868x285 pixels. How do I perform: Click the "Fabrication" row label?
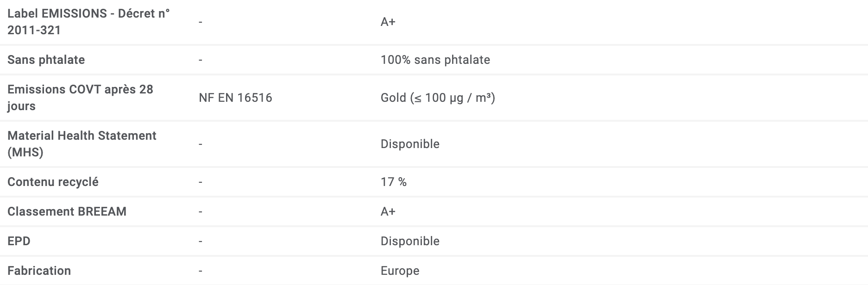tap(39, 271)
